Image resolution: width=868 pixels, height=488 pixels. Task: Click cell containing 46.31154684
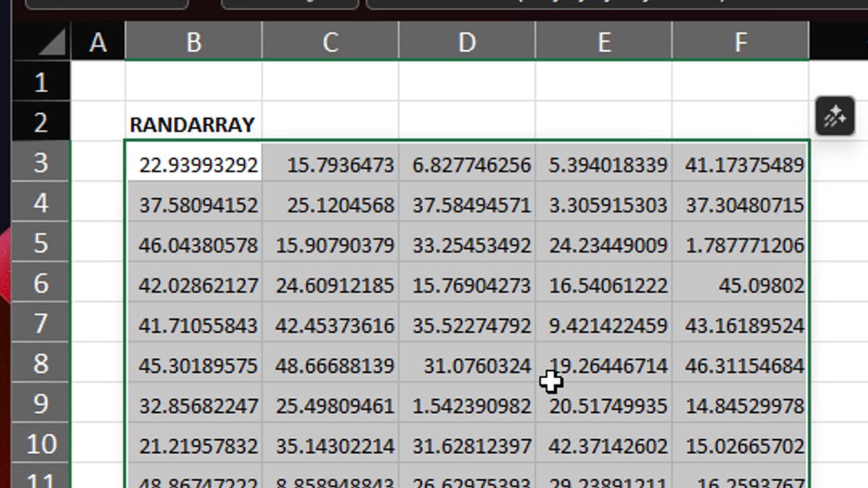pyautogui.click(x=741, y=363)
